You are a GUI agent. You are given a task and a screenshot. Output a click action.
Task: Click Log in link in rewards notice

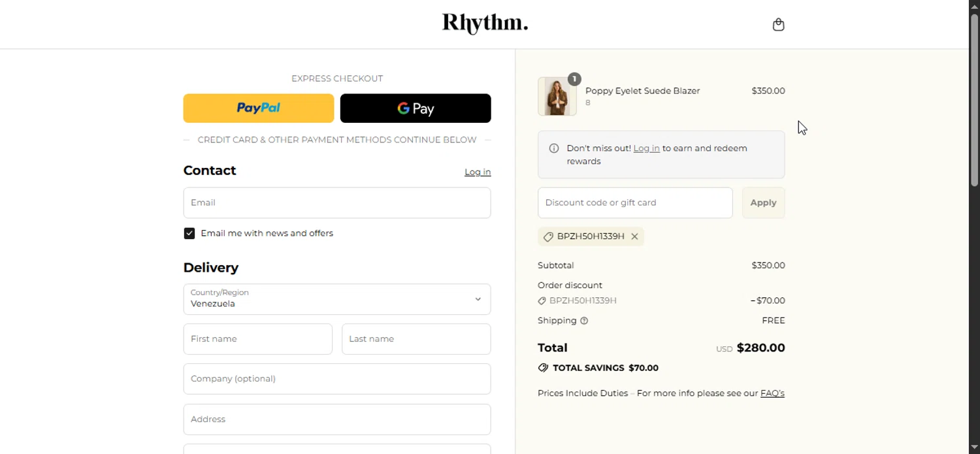pyautogui.click(x=647, y=148)
